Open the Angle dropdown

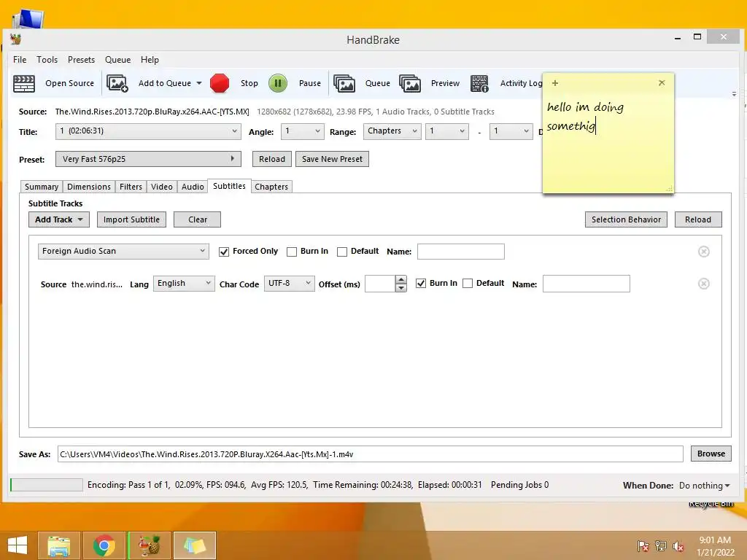tap(303, 131)
